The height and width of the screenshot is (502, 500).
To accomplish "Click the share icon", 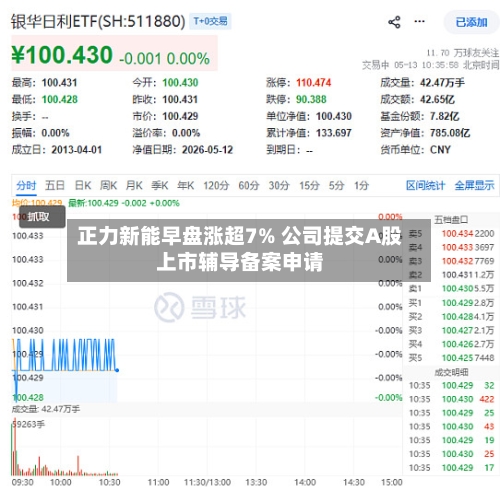I will [394, 22].
